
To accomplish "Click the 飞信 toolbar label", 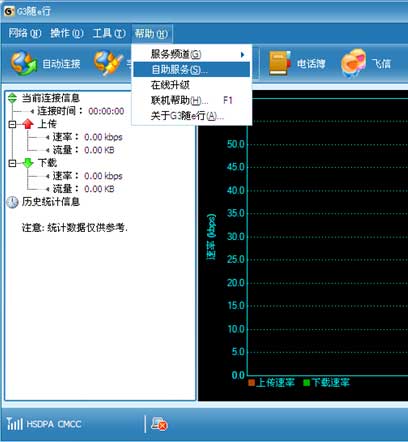I will (x=381, y=63).
